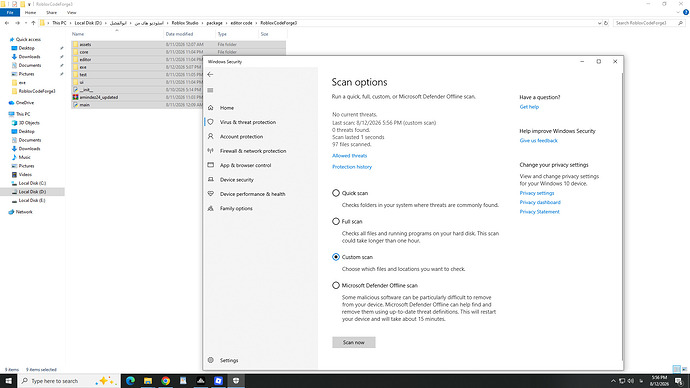Click the Account protection person icon

(210, 136)
